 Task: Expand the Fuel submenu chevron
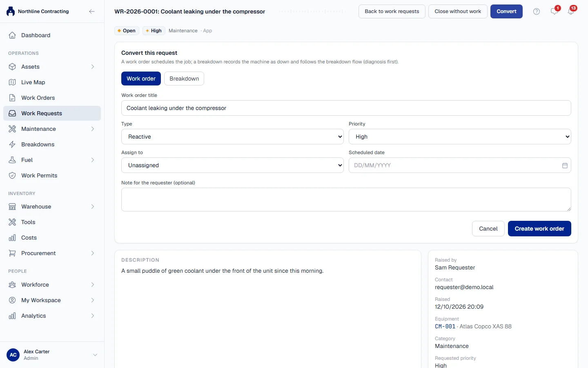(93, 160)
